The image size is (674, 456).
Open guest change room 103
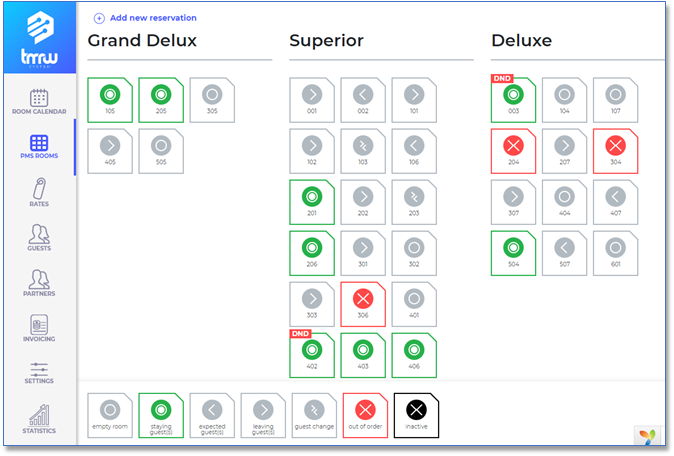[x=364, y=151]
